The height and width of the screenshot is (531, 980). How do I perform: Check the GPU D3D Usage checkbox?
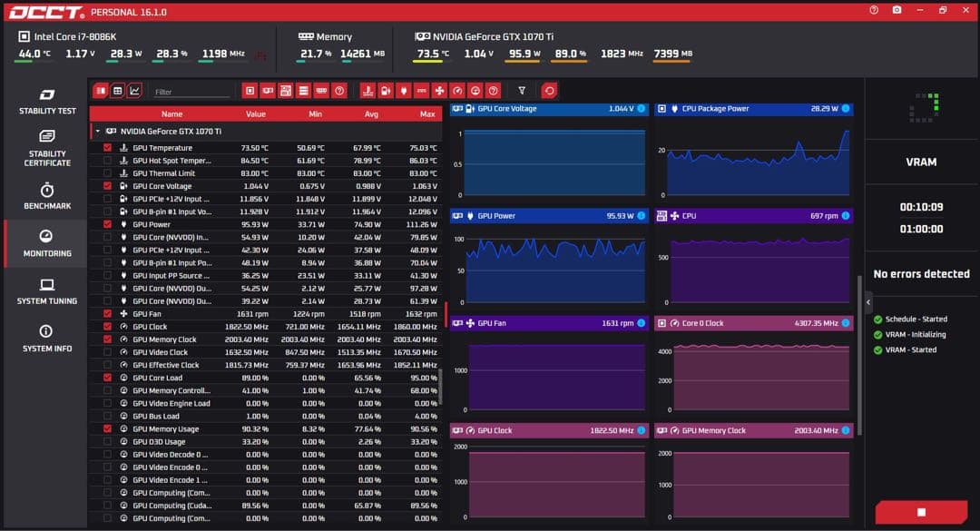(x=107, y=441)
